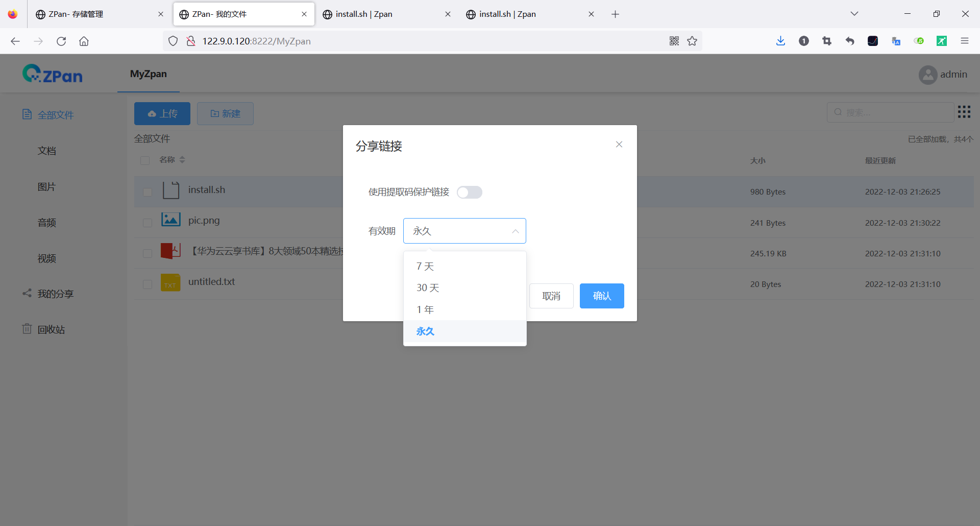This screenshot has width=980, height=526.
Task: Open the translate extension icon in toolbar
Action: 896,41
